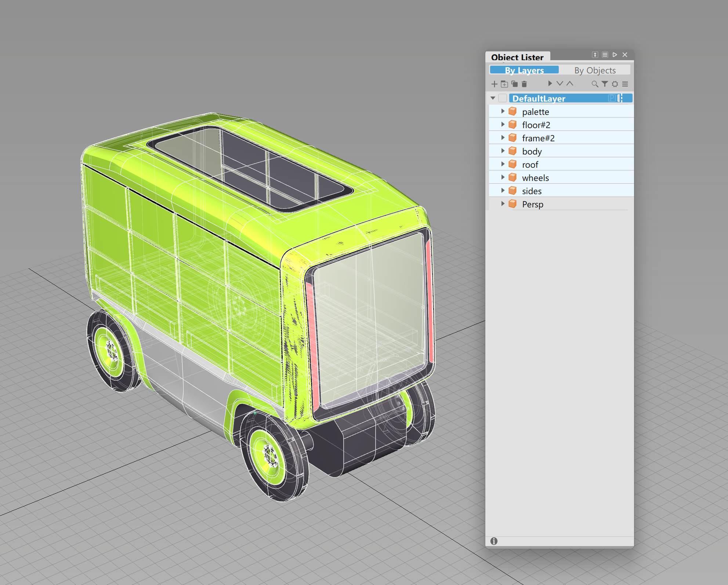Viewport: 728px width, 585px height.
Task: Switch to the By Objects tab
Action: pyautogui.click(x=595, y=70)
